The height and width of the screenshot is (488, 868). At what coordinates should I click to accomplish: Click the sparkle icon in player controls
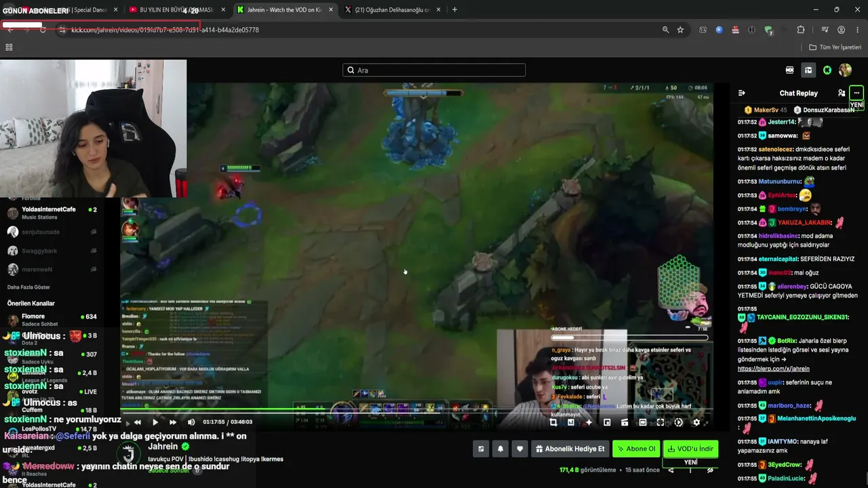click(x=589, y=422)
